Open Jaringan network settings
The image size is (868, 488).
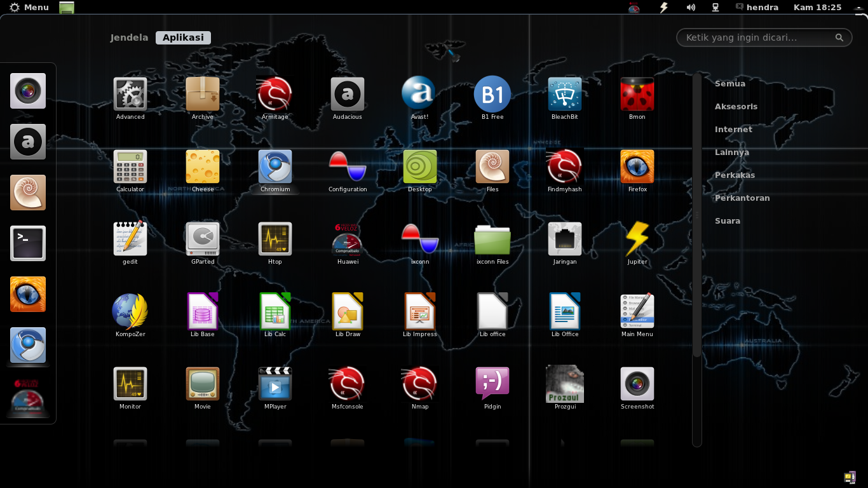(x=565, y=239)
